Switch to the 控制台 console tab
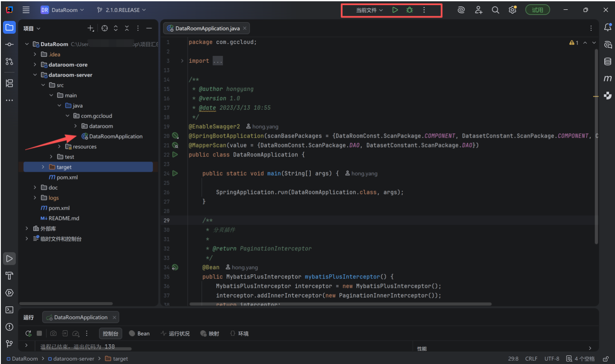Screen dimensions: 615x364 [x=110, y=333]
